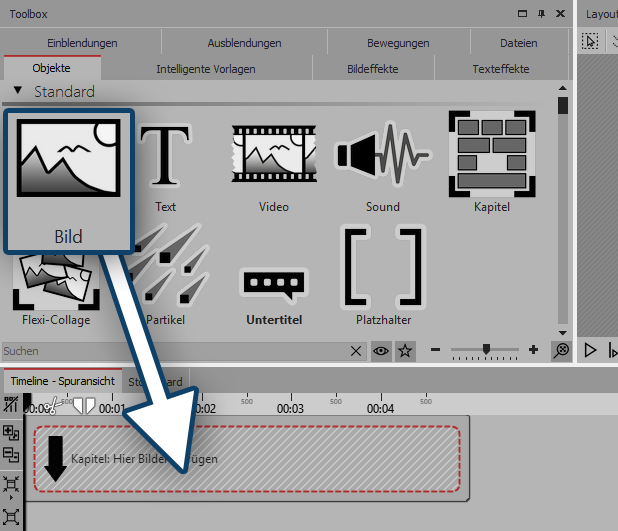
Task: Click the right white range marker on ruler
Action: [90, 405]
